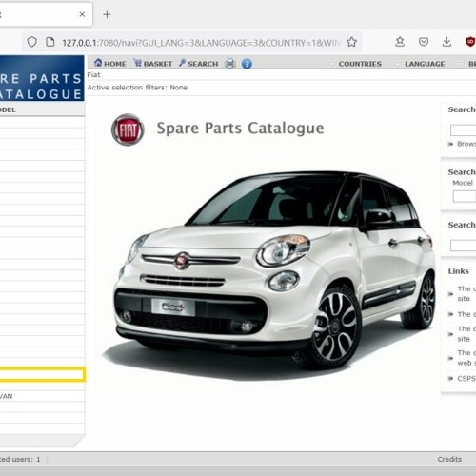Click the printer icon in the toolbar
Screen dimensions: 476x476
point(230,64)
